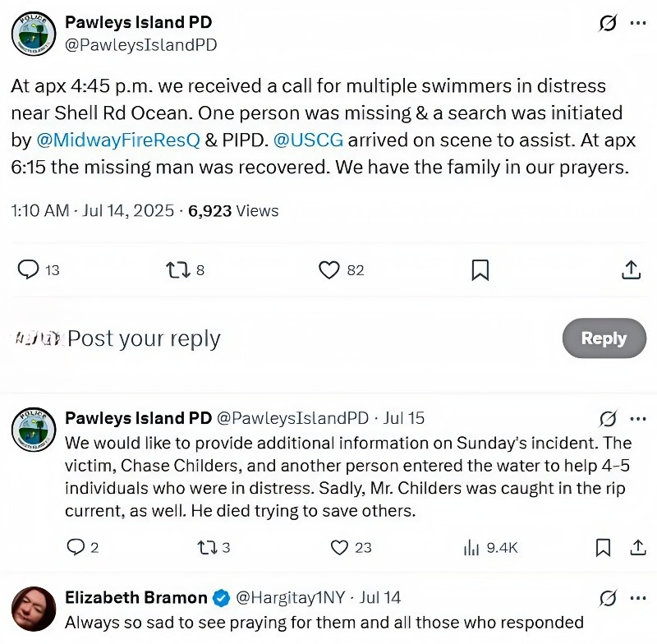Open the @MidwayFireResQ mention link
The image size is (657, 644).
[x=117, y=140]
